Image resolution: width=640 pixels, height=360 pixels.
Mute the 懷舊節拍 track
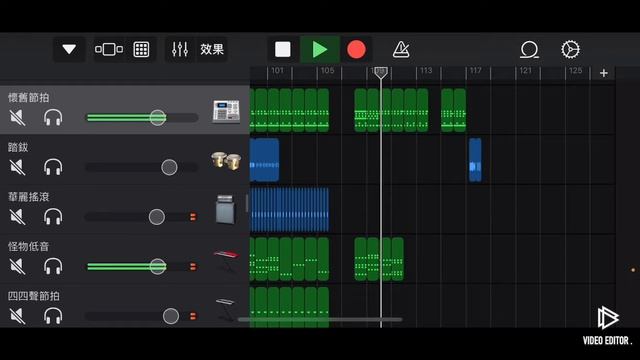coord(17,118)
